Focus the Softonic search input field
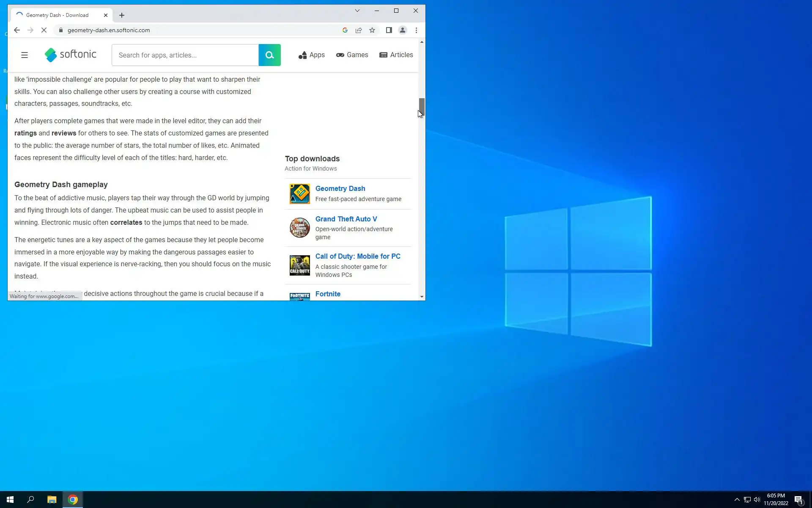This screenshot has width=812, height=508. tap(185, 55)
